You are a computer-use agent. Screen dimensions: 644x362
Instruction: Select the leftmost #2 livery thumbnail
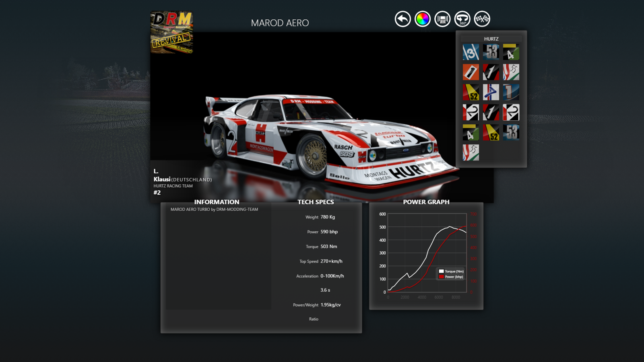(x=471, y=113)
